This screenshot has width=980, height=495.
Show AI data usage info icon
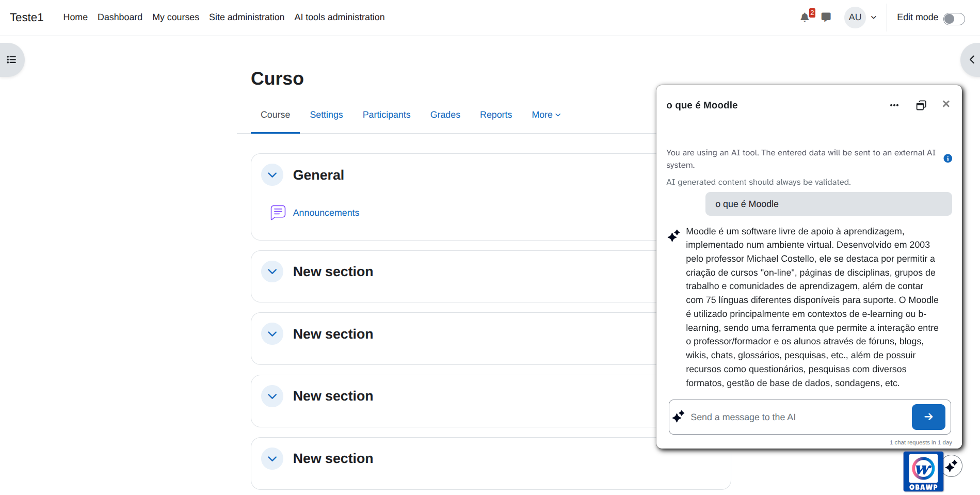click(947, 158)
